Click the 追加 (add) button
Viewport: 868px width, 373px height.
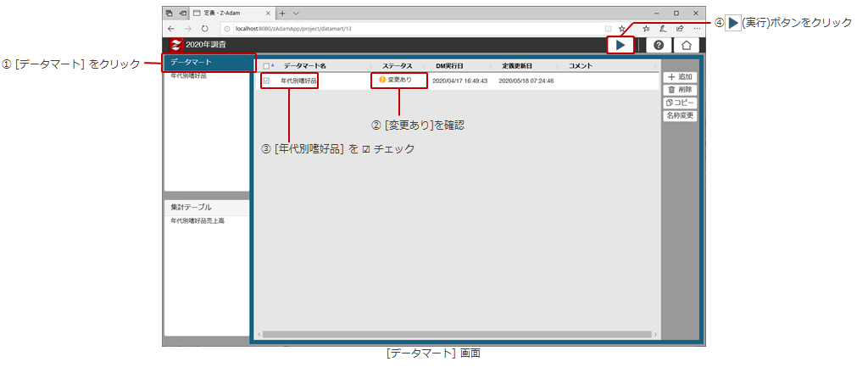pos(680,77)
